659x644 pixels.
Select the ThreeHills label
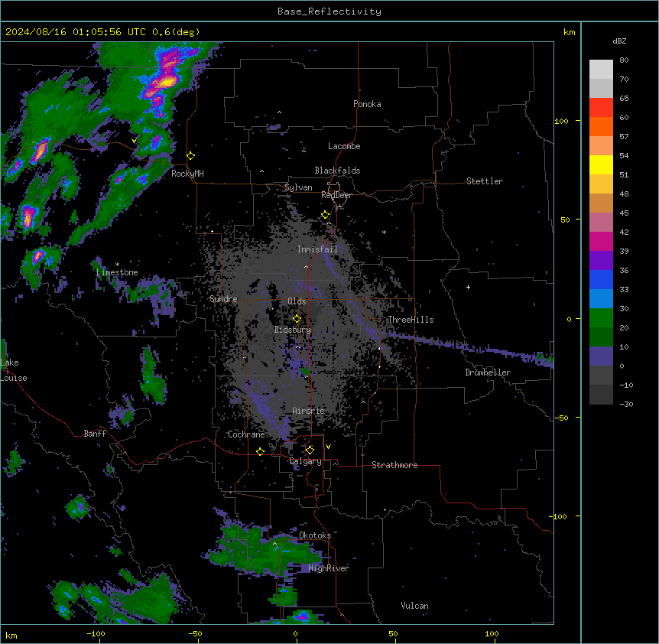tap(411, 320)
